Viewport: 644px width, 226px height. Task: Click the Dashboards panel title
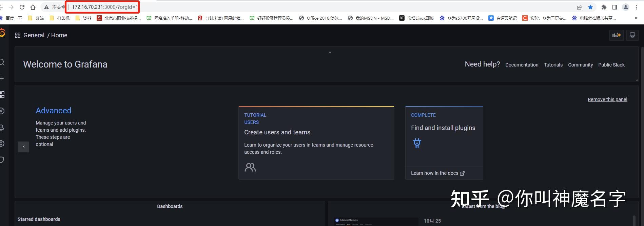click(x=170, y=206)
